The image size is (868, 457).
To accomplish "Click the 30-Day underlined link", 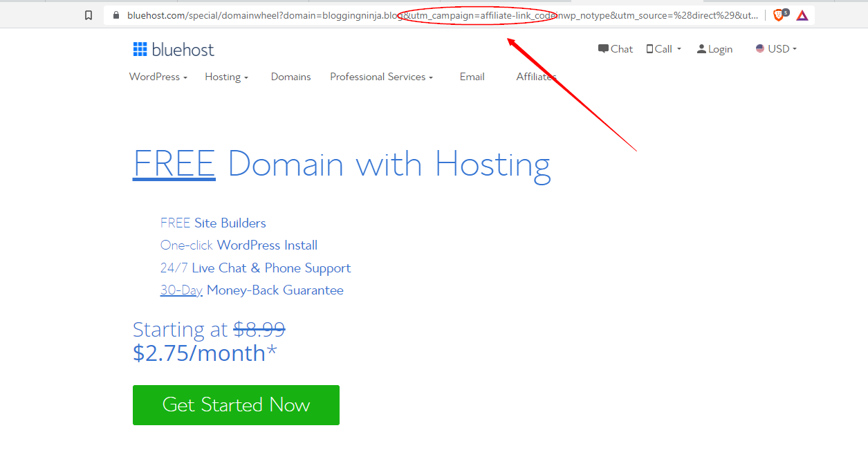I will 181,290.
